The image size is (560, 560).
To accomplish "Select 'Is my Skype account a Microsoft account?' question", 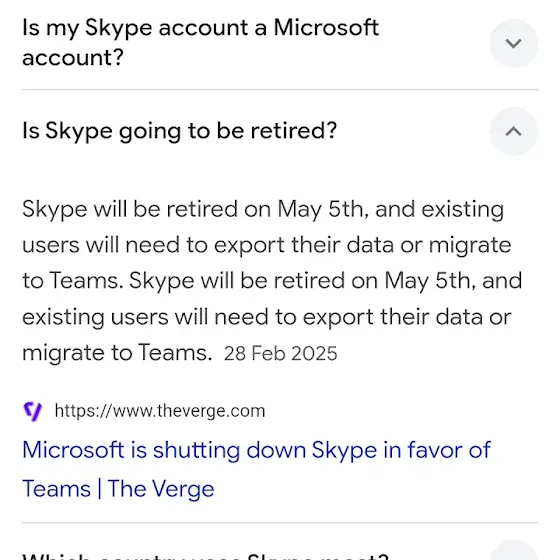I will pos(200,42).
